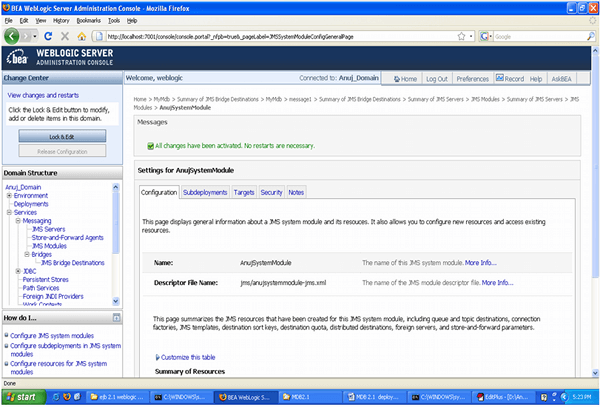
Task: Open the Log Out link
Action: pos(436,78)
